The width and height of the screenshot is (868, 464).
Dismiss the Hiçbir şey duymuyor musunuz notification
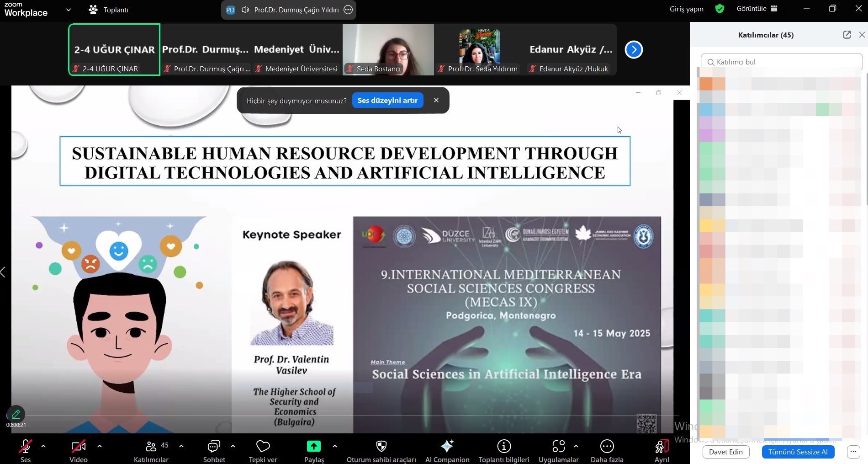[436, 100]
